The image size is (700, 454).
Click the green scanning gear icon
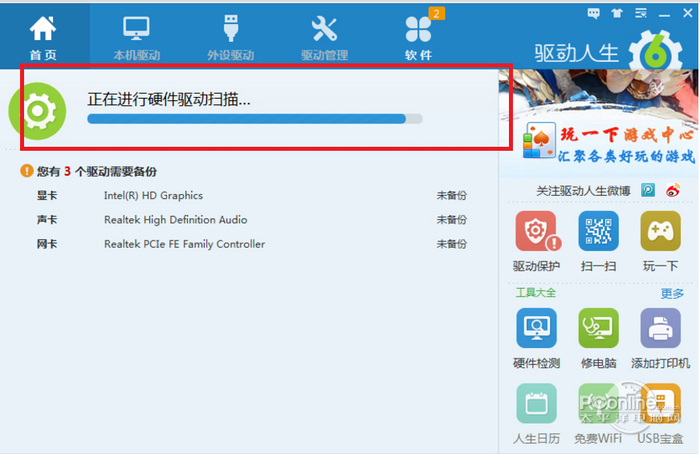tap(38, 111)
